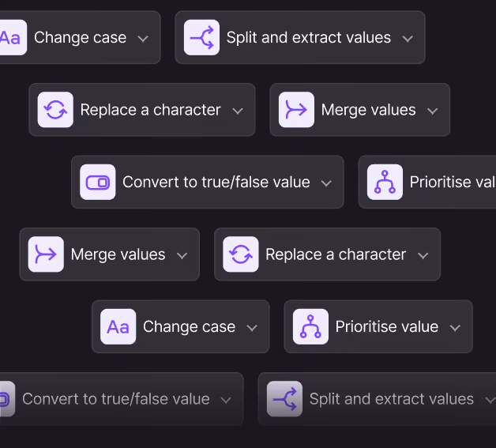
Task: Expand the top Split and extract values chevron
Action: (408, 39)
